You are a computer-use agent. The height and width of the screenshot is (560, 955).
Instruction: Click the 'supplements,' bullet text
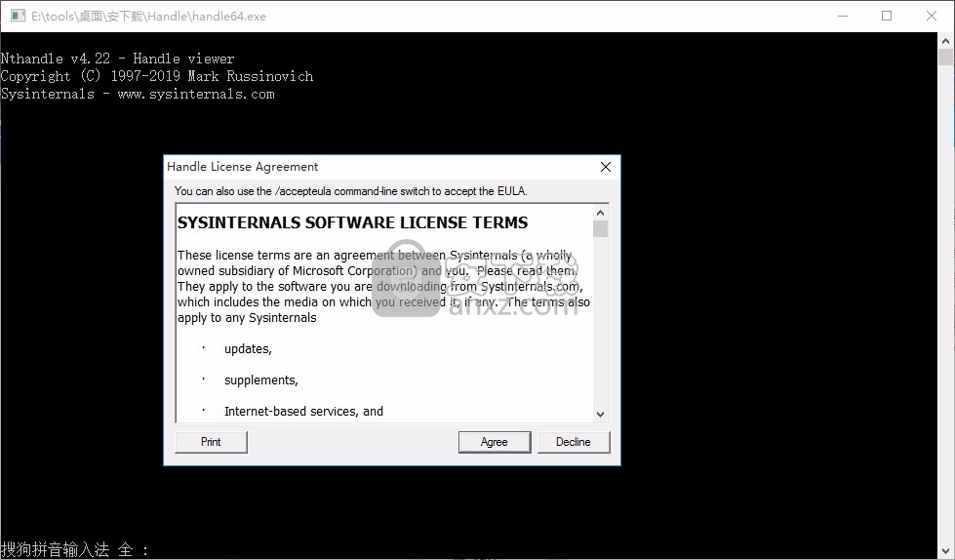pyautogui.click(x=261, y=380)
